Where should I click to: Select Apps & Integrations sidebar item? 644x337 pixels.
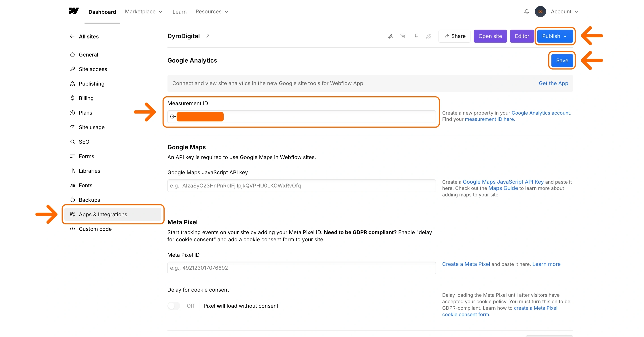coord(112,214)
